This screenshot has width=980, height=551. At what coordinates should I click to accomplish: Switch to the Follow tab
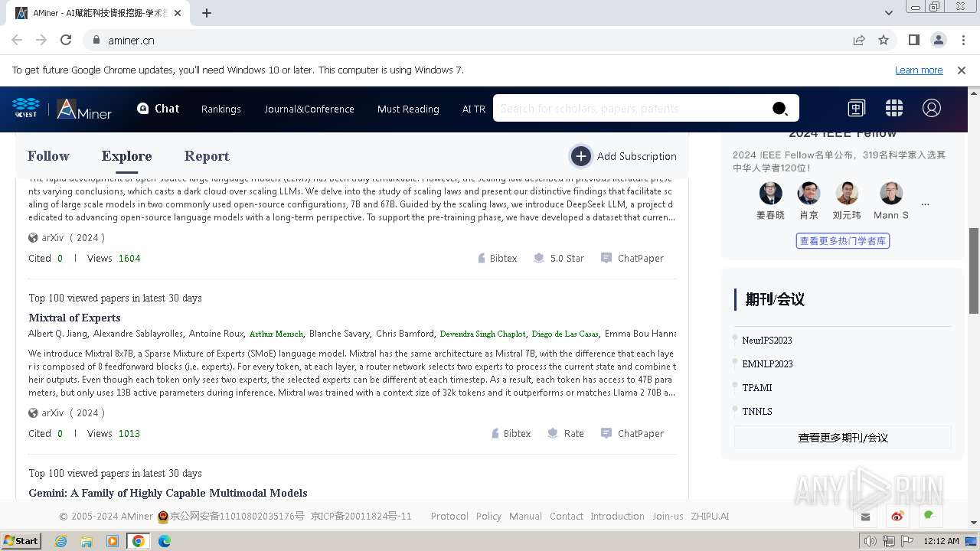pyautogui.click(x=48, y=156)
